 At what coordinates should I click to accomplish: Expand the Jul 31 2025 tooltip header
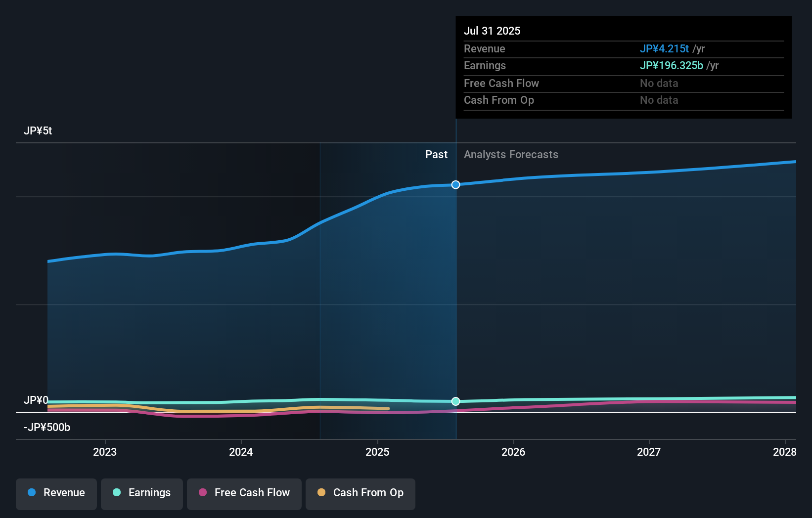coord(492,31)
